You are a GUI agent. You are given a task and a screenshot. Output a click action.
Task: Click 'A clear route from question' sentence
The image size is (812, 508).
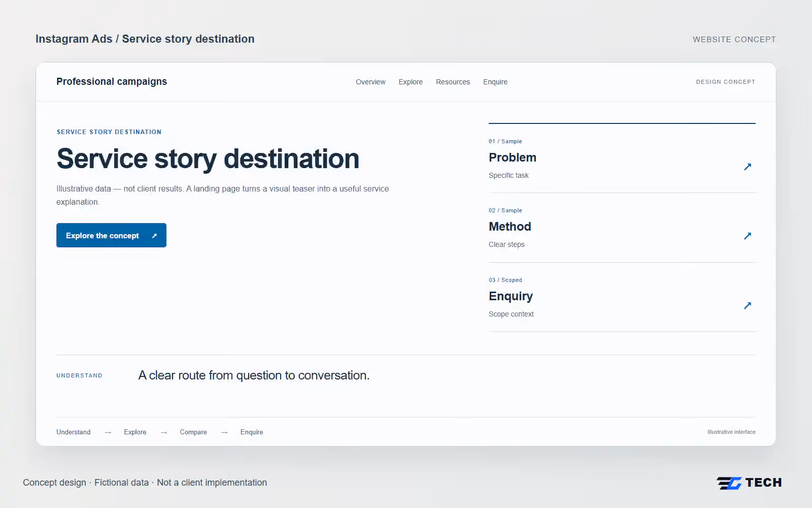coord(254,375)
